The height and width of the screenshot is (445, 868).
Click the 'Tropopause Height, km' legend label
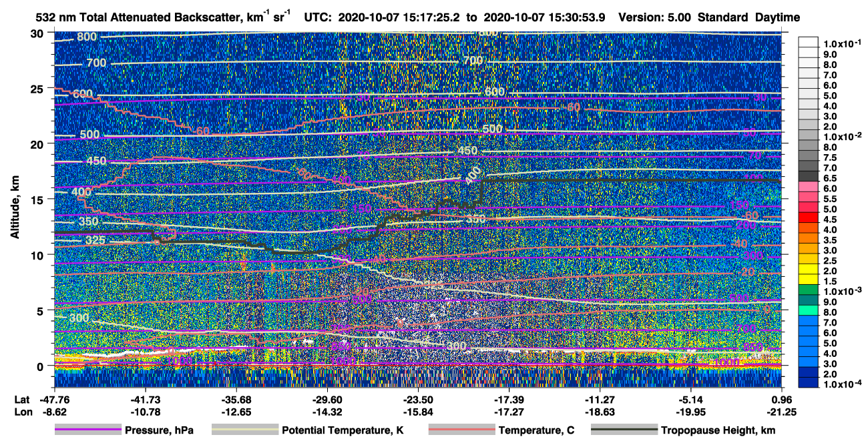coord(718,430)
